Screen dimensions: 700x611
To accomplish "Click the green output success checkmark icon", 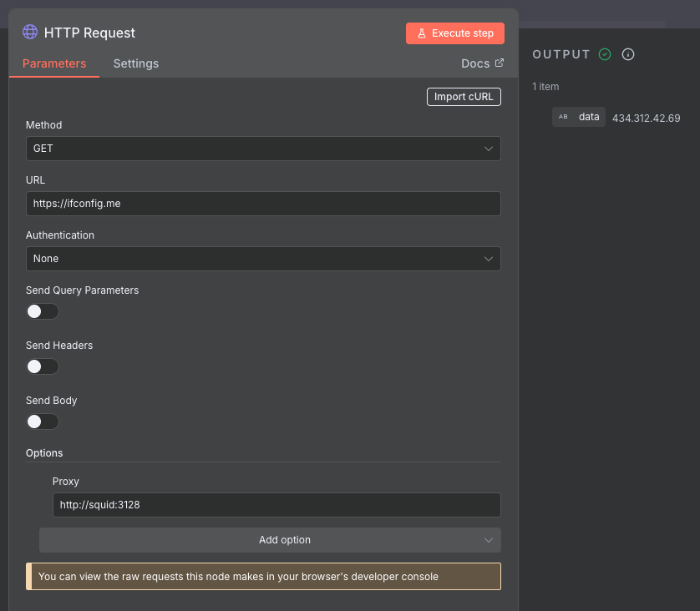I will click(x=605, y=54).
